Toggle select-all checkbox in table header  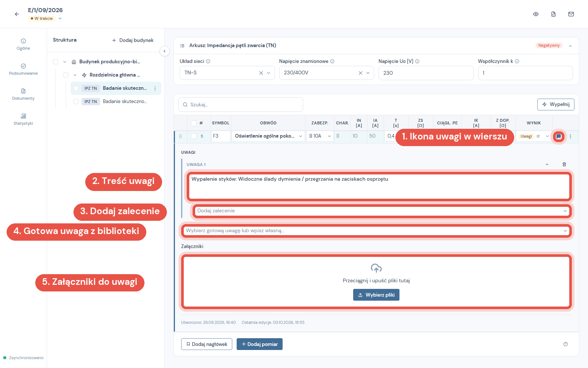coord(194,123)
